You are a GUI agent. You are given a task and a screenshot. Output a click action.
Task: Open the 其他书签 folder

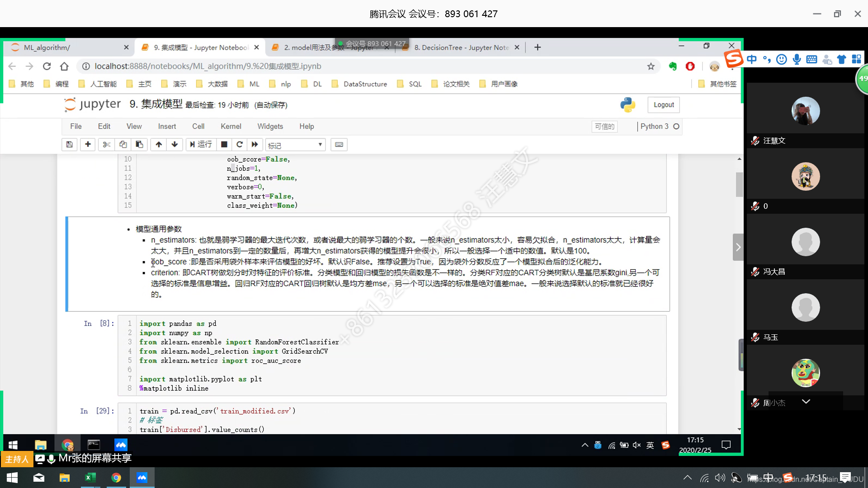point(717,84)
